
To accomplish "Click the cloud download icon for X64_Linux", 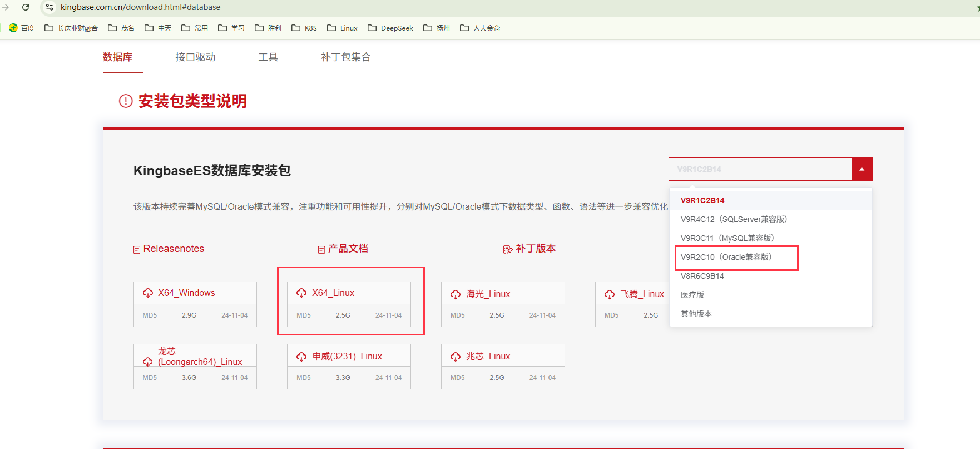I will 301,293.
